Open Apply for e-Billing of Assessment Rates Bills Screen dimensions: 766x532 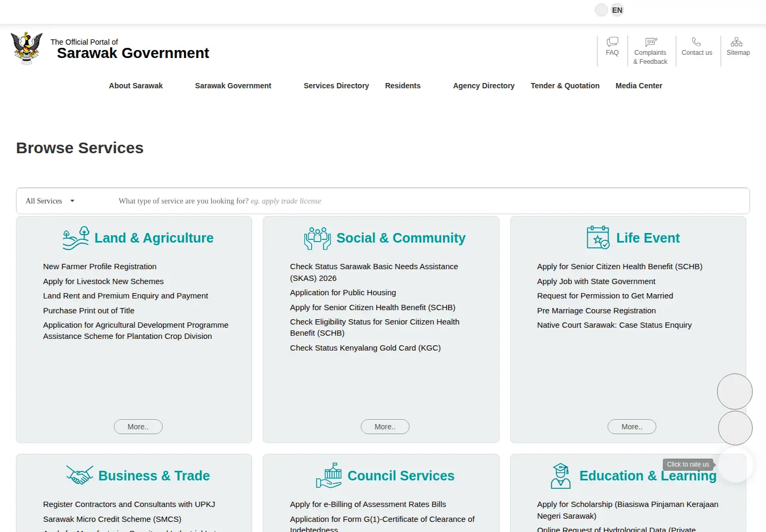[368, 504]
